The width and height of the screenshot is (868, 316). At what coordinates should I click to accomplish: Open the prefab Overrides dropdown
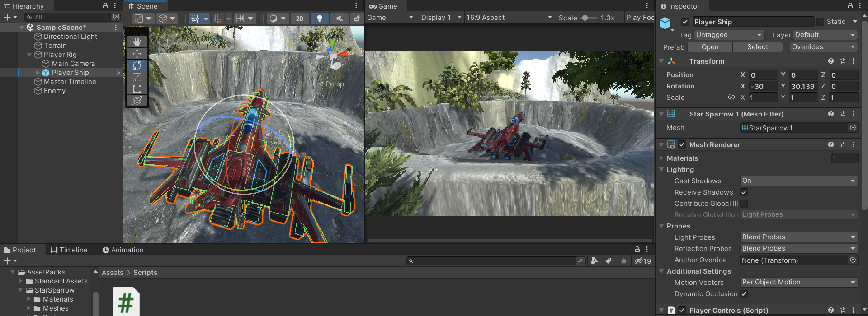pos(824,47)
